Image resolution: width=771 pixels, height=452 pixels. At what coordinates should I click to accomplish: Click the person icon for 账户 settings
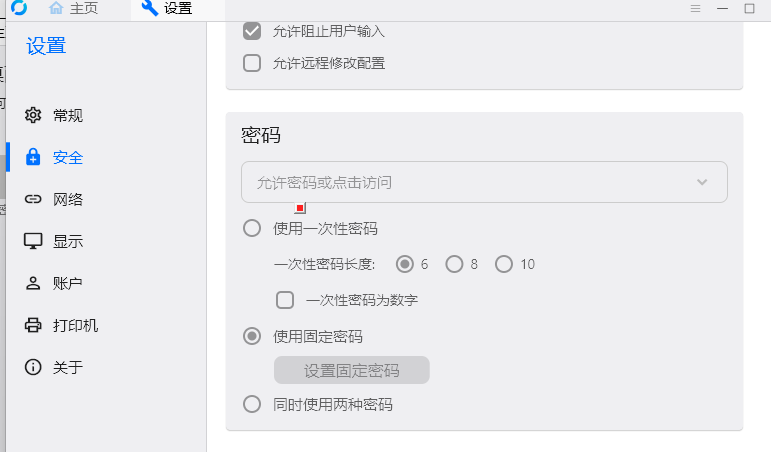point(33,283)
